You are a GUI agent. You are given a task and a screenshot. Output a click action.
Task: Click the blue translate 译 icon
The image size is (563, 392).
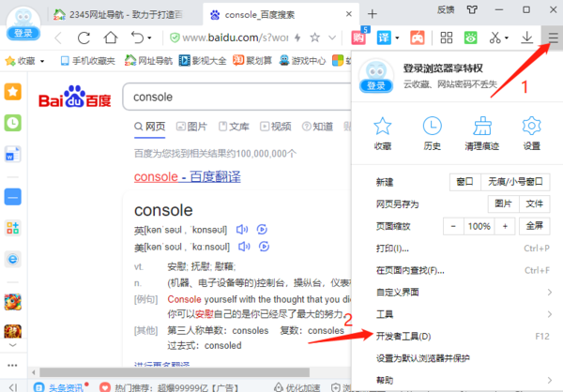click(x=384, y=38)
